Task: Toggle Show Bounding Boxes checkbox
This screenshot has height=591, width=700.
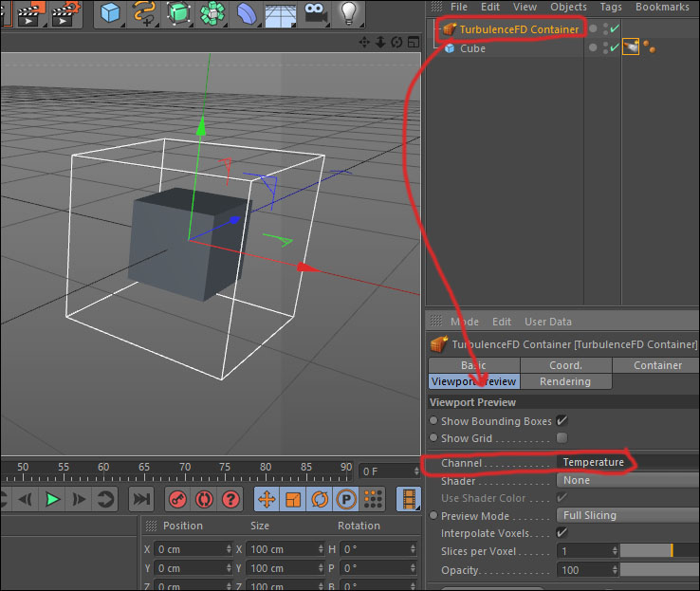Action: click(x=562, y=420)
